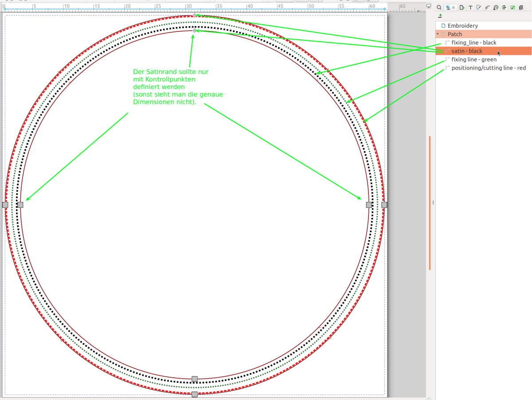The width and height of the screenshot is (532, 400).
Task: Select the Embroidery layer
Action: (484, 26)
